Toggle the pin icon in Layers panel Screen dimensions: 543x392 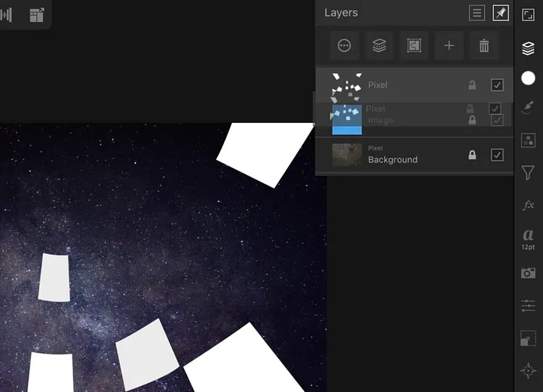click(x=501, y=13)
